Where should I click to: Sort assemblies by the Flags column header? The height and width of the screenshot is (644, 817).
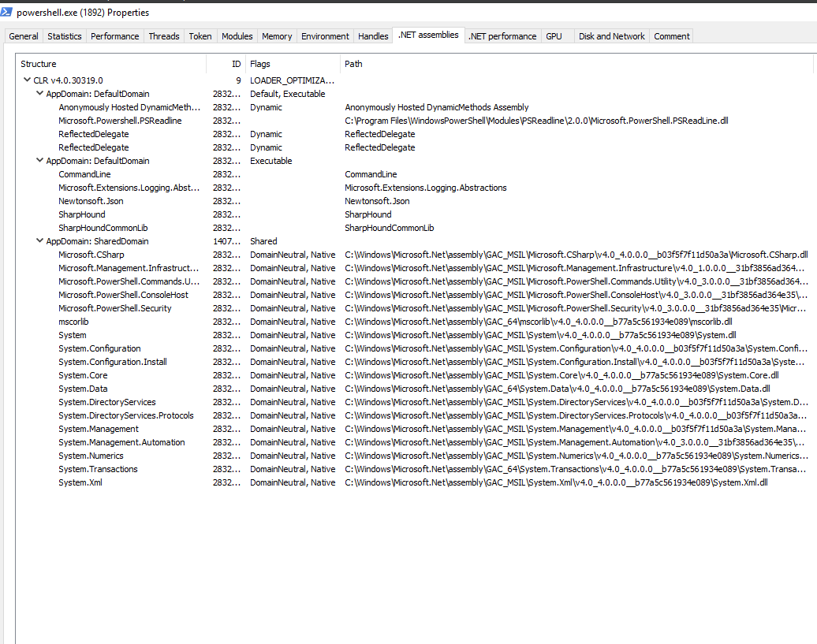click(260, 64)
